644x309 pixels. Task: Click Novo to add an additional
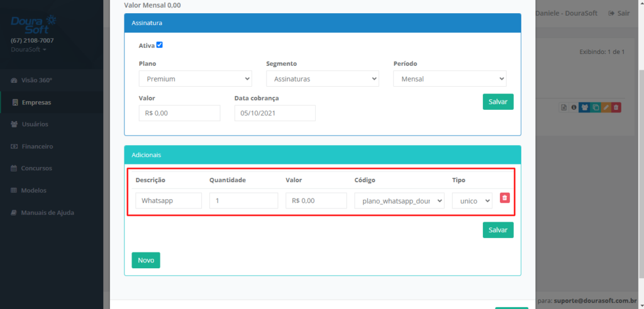click(146, 260)
